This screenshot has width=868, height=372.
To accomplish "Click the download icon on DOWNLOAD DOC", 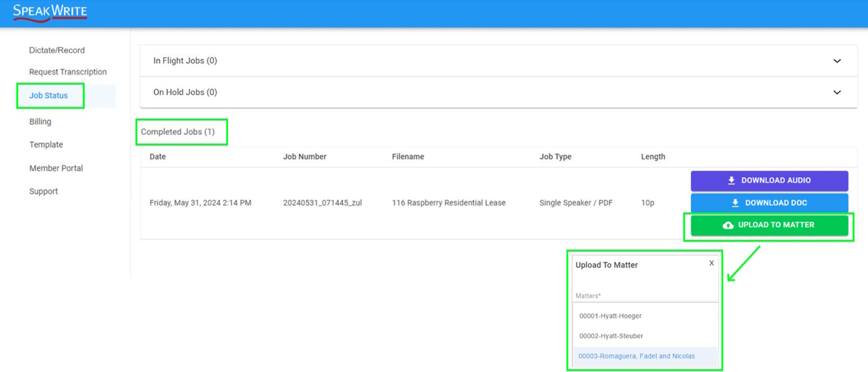I will tap(735, 202).
